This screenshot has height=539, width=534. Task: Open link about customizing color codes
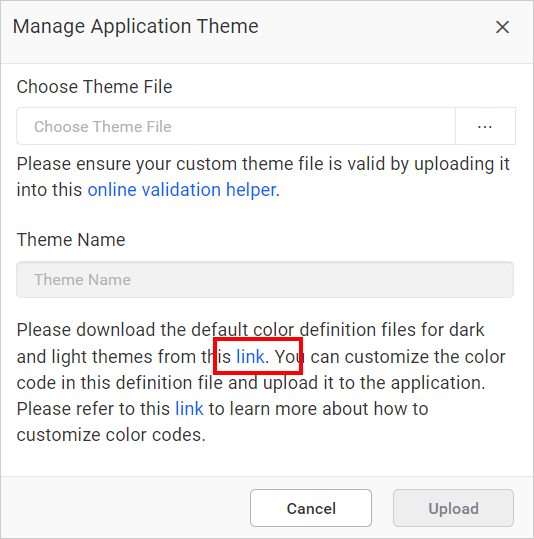[189, 409]
